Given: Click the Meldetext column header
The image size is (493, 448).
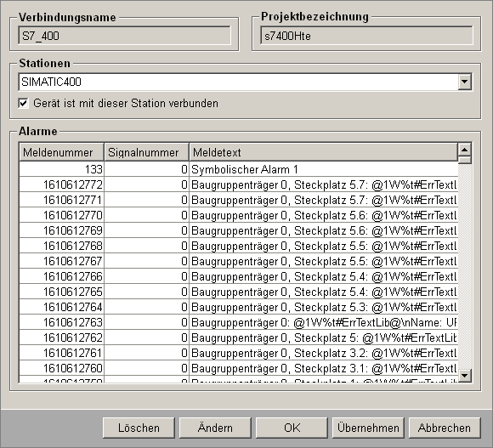Looking at the screenshot, I should (324, 152).
